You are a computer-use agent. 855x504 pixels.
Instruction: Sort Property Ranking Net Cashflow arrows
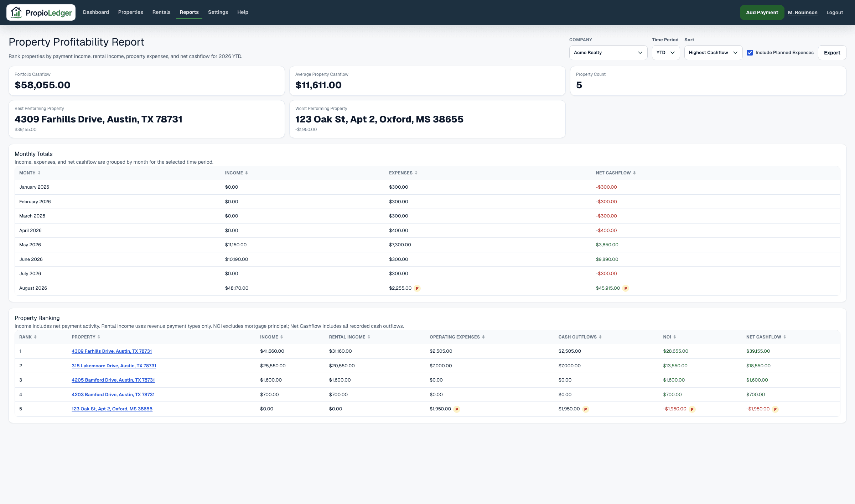785,337
